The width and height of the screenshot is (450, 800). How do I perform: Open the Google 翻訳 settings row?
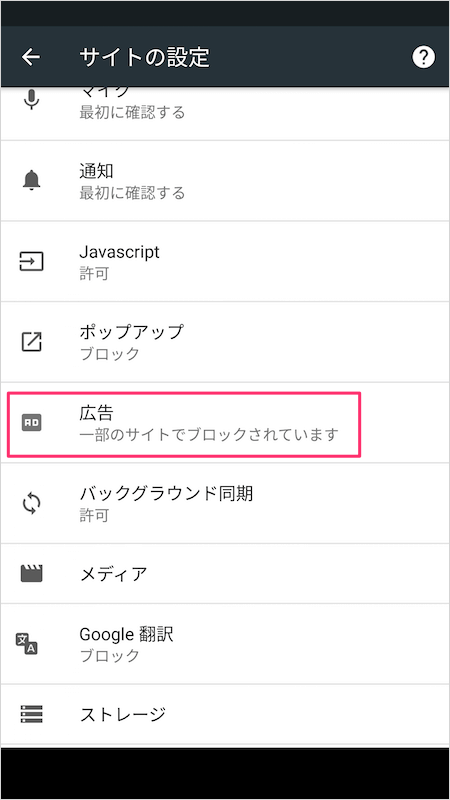[225, 643]
